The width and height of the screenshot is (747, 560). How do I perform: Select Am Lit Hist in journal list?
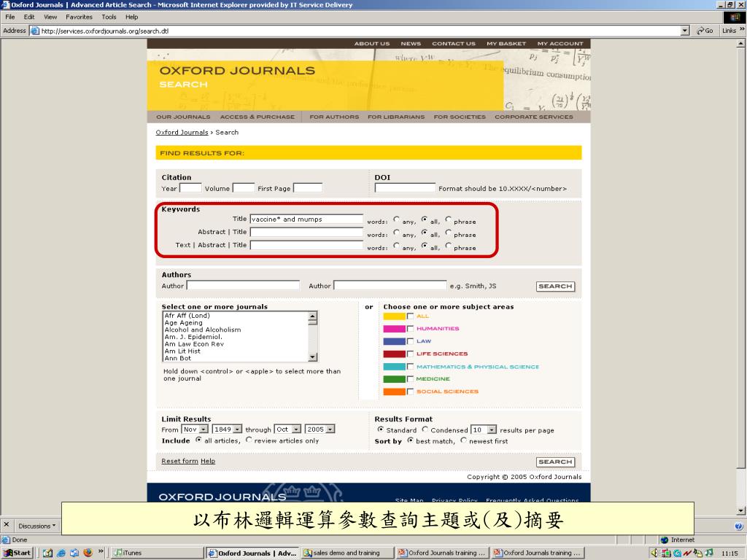coord(182,351)
